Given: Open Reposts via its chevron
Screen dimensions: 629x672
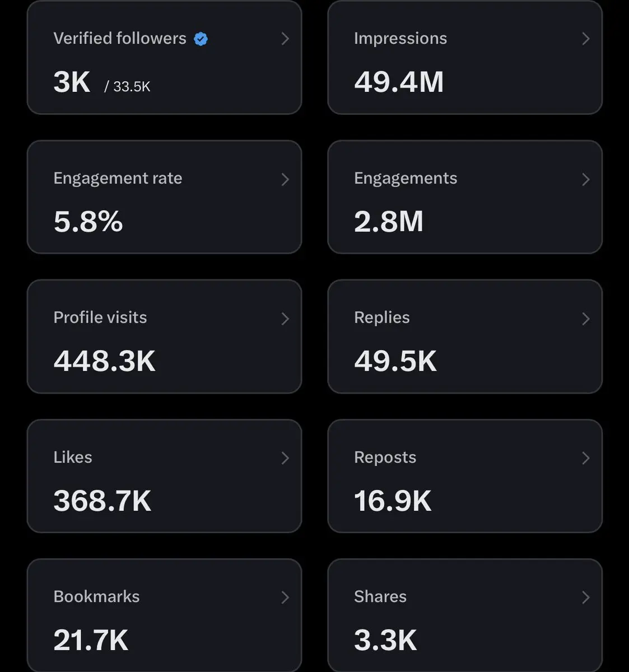Looking at the screenshot, I should pyautogui.click(x=586, y=458).
